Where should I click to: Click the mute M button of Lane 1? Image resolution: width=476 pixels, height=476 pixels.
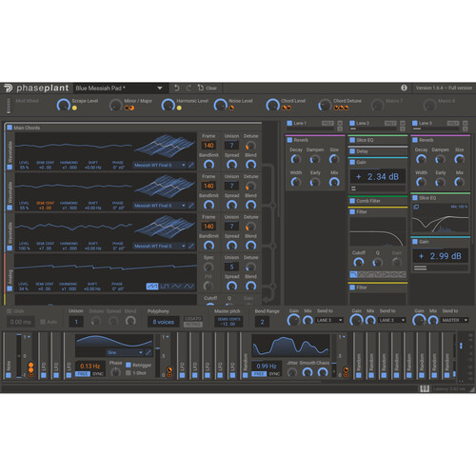point(340,123)
